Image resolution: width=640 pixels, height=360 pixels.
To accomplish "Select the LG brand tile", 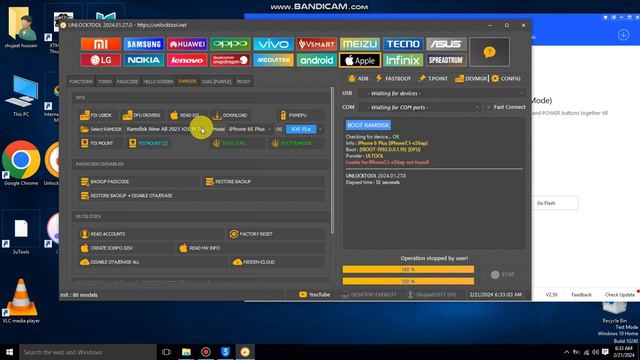I will 100,60.
